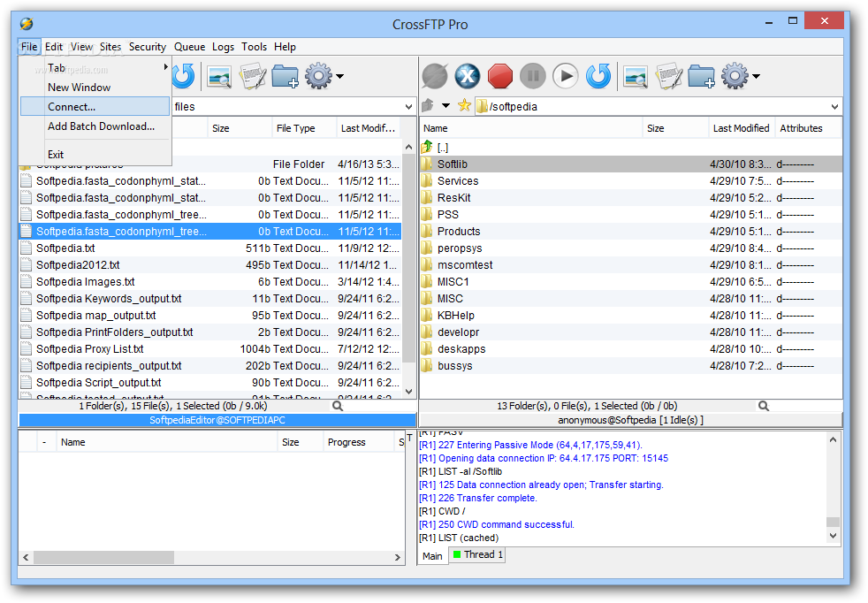
Task: Select Softpedia2012.txt in local list
Action: click(x=210, y=264)
